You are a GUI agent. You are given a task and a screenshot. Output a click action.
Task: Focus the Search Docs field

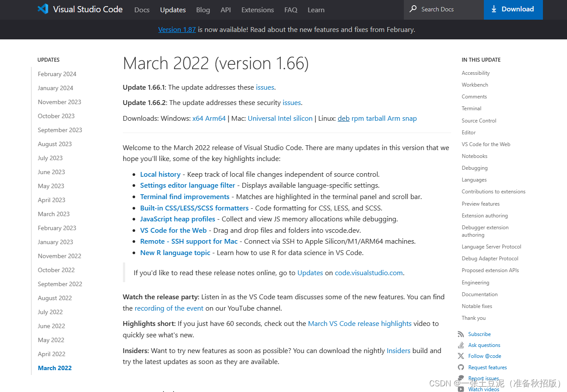click(x=444, y=9)
